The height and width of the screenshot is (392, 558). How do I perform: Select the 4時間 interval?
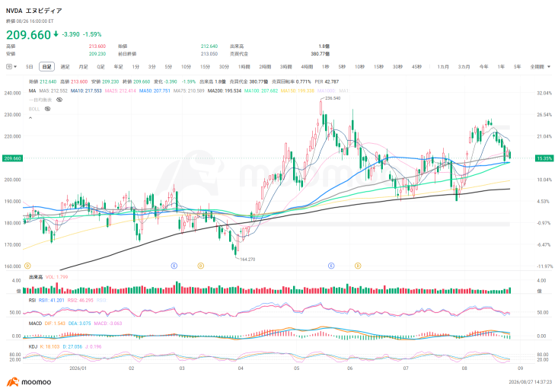[307, 66]
